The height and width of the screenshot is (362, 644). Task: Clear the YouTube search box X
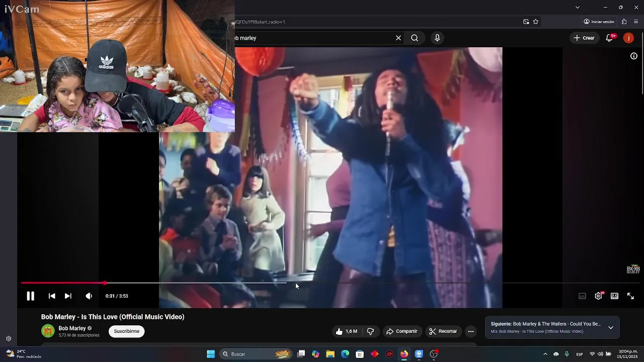click(x=398, y=38)
